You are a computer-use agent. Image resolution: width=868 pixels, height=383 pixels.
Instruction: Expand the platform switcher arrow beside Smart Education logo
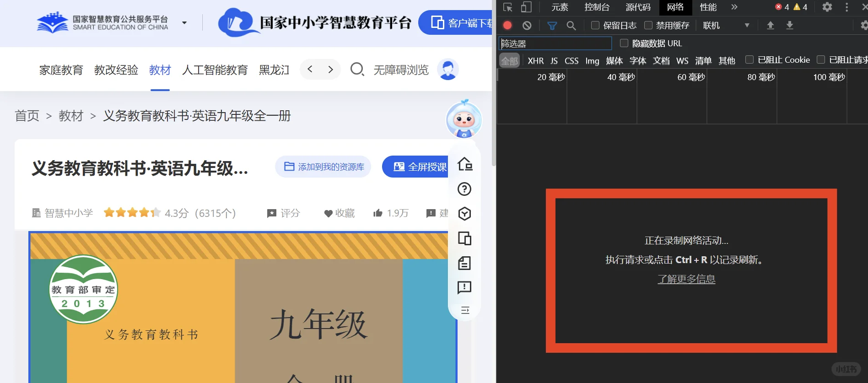tap(184, 22)
